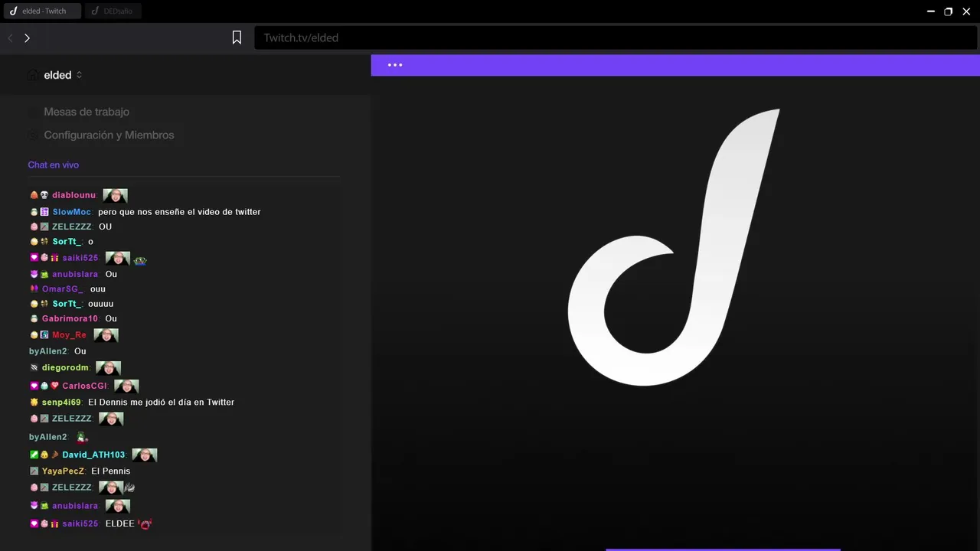Click username Moy_Re in chat
Viewport: 980px width, 551px height.
click(x=69, y=335)
